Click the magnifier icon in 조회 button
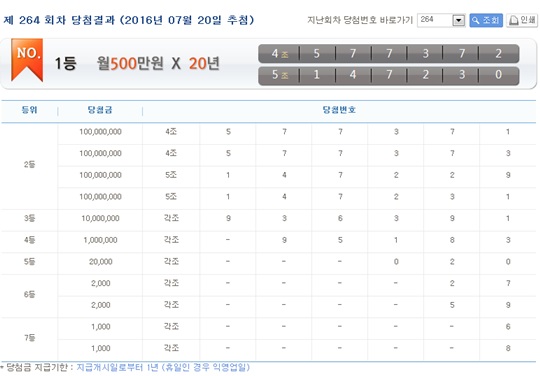 point(476,20)
